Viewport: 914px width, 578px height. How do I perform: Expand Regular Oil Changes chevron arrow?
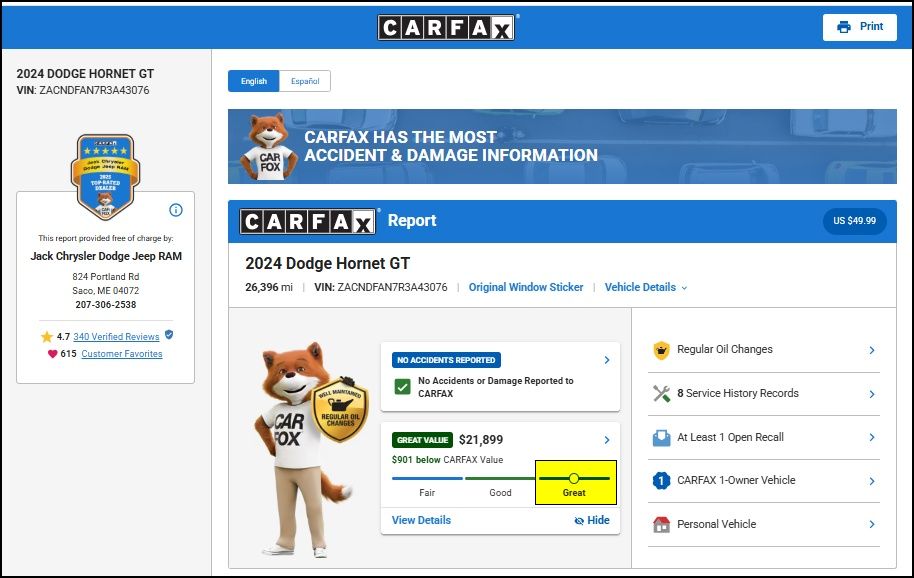pyautogui.click(x=872, y=350)
